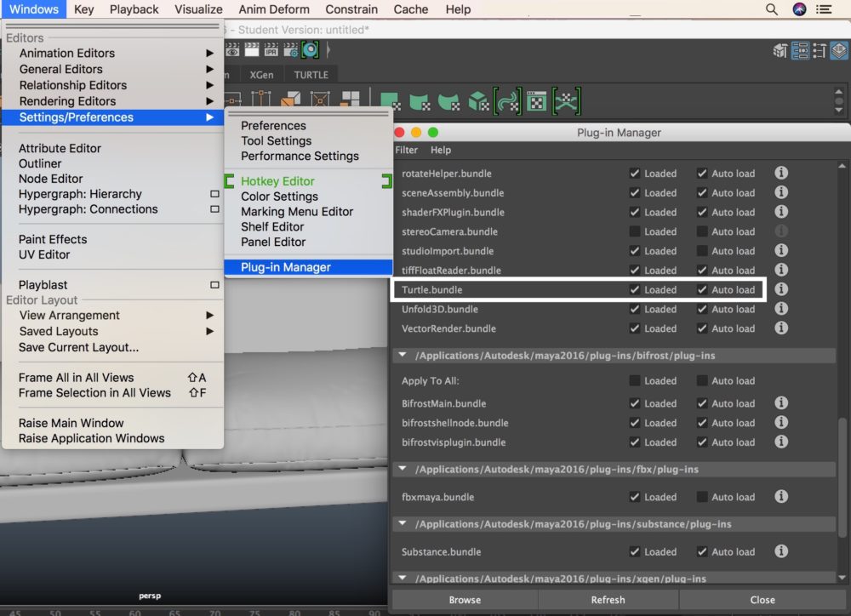Screen dimensions: 851x616
Task: Open the Render View clapperboard with white frame
Action: coord(251,50)
